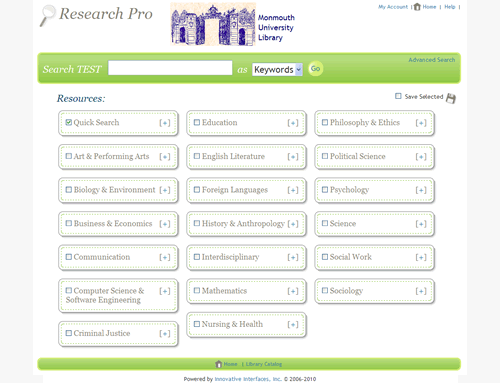Check the Science checkbox

(325, 223)
